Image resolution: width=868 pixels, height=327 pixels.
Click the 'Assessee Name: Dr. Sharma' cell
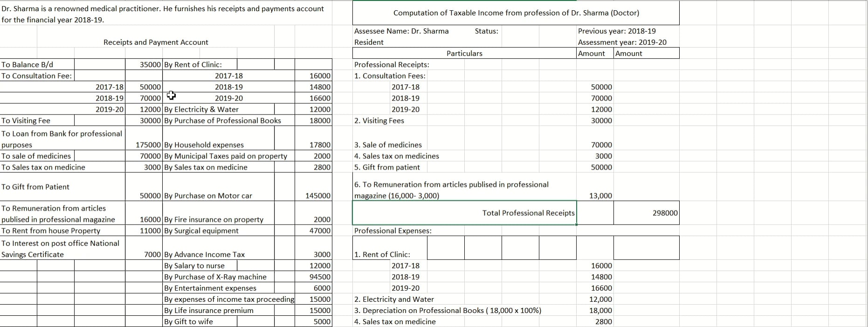tap(401, 31)
